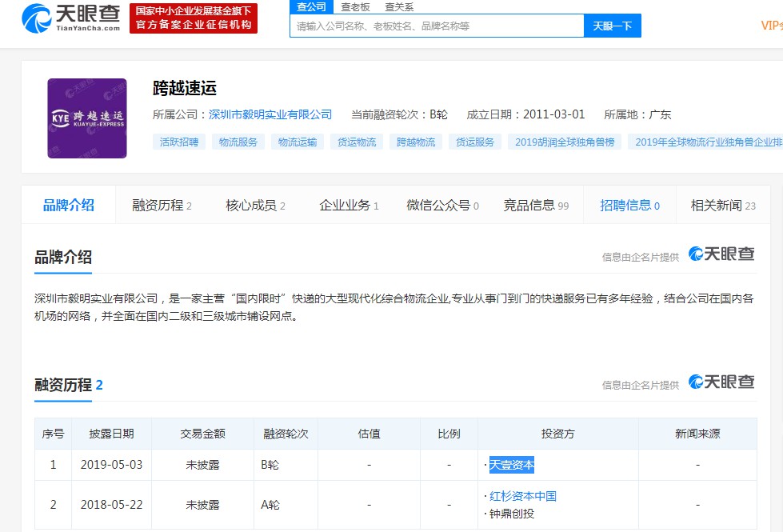Click the 天眼一下 search button
Image resolution: width=783 pixels, height=532 pixels.
612,26
